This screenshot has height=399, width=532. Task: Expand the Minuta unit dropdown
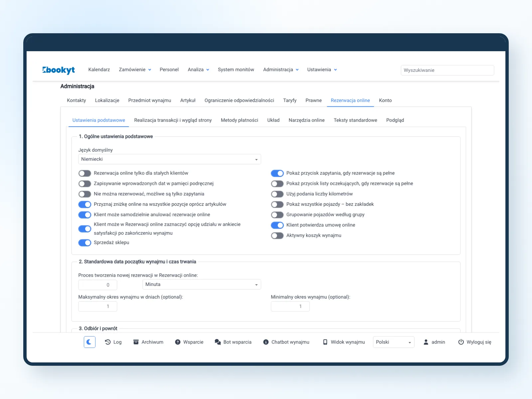pos(202,285)
